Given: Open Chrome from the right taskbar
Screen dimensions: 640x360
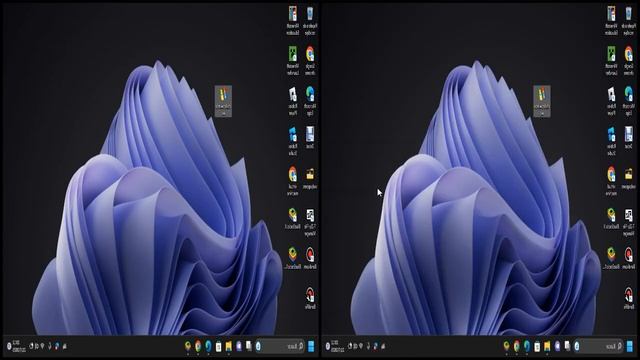Looking at the screenshot, I should (x=517, y=347).
